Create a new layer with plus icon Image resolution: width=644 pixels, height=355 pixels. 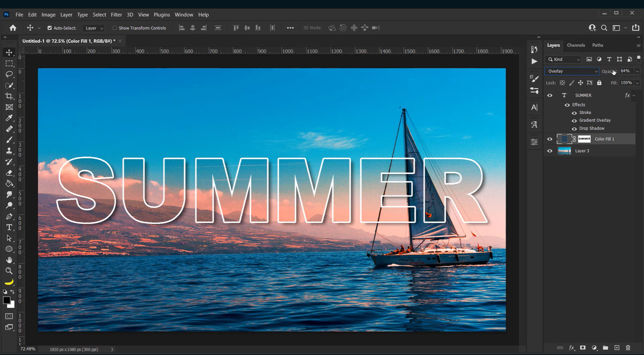[x=617, y=348]
